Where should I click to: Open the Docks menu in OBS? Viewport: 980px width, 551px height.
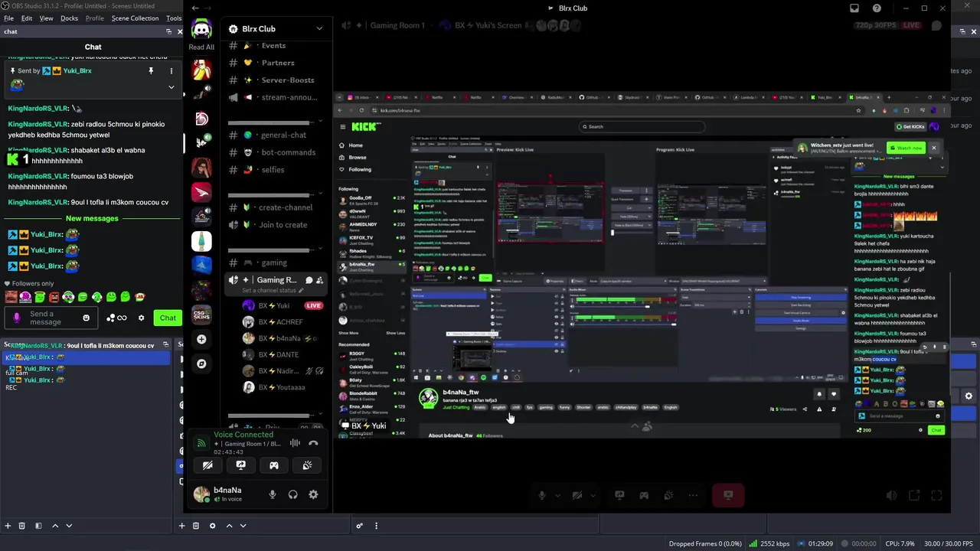(69, 18)
